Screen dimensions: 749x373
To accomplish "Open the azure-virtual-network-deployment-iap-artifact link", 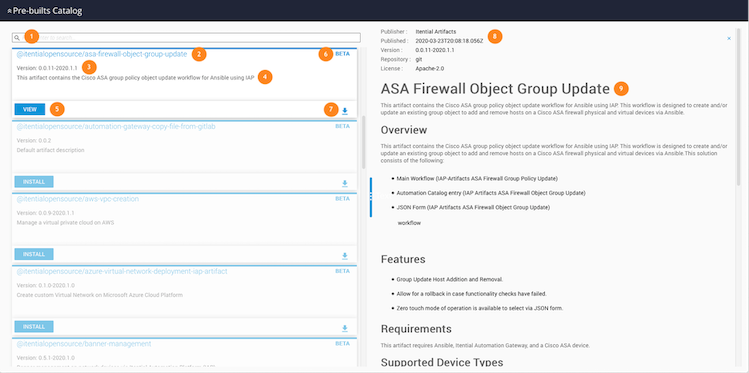I will click(122, 271).
